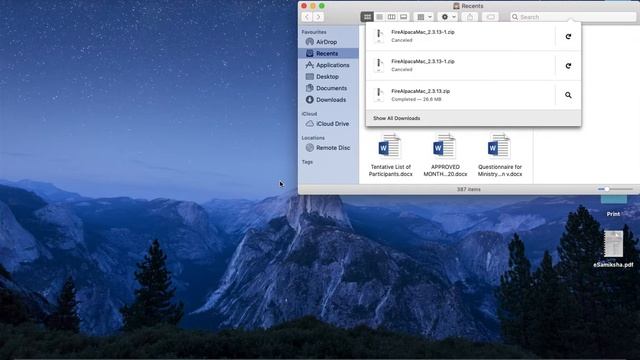
Task: Open the gear Action menu dropdown
Action: click(448, 17)
